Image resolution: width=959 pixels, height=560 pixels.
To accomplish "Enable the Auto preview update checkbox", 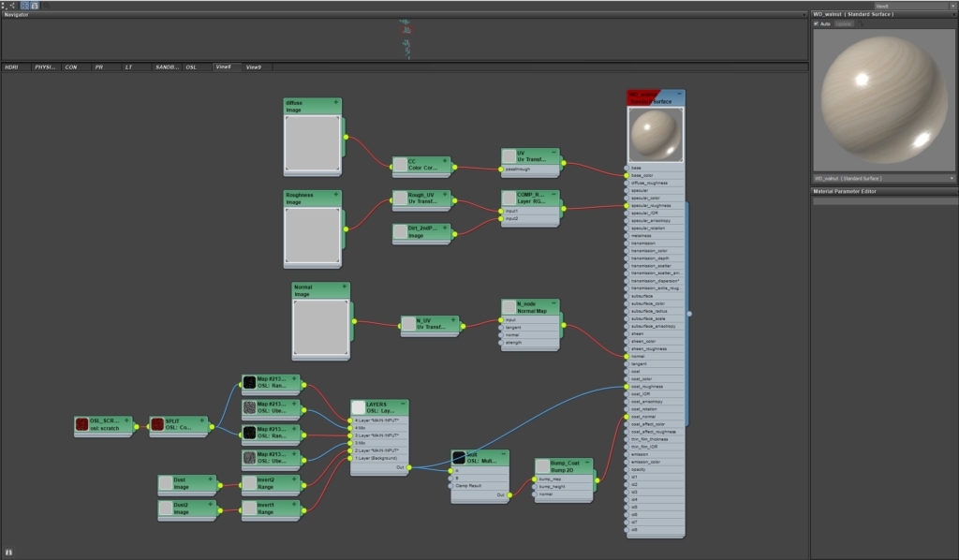I will [816, 23].
